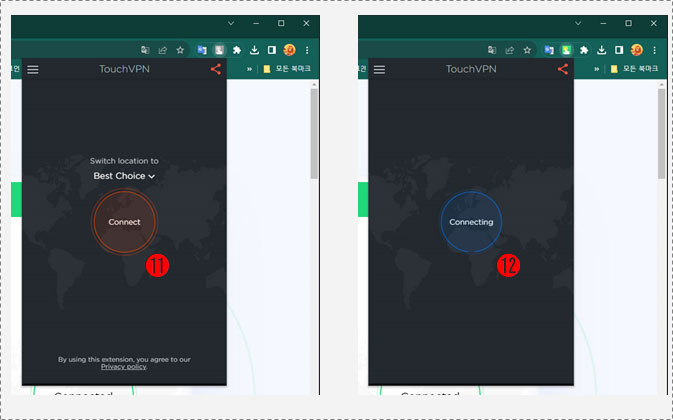The image size is (673, 420).
Task: Expand the Best Choice location dropdown
Action: pos(124,176)
